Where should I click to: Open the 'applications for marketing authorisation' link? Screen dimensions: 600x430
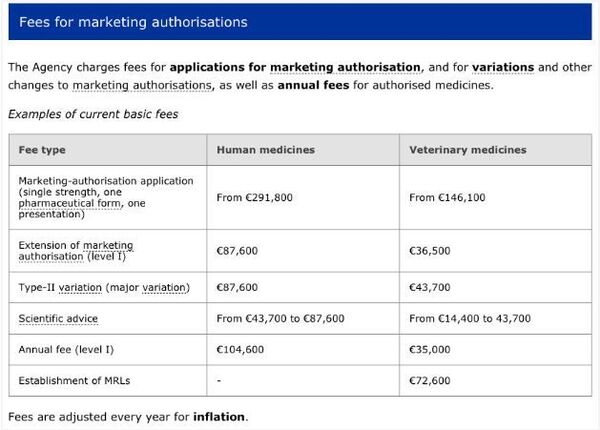pyautogui.click(x=295, y=68)
